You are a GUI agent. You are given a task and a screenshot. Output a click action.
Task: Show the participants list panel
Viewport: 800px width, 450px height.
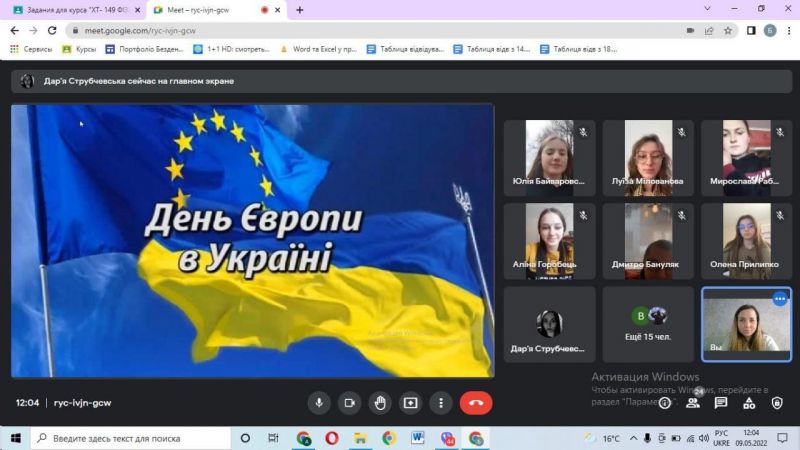[x=693, y=403]
